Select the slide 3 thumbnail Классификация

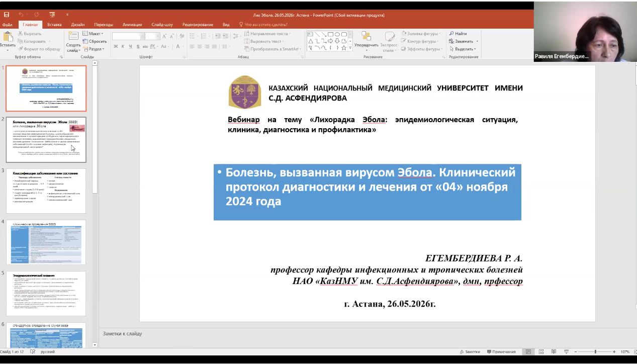pos(46,191)
